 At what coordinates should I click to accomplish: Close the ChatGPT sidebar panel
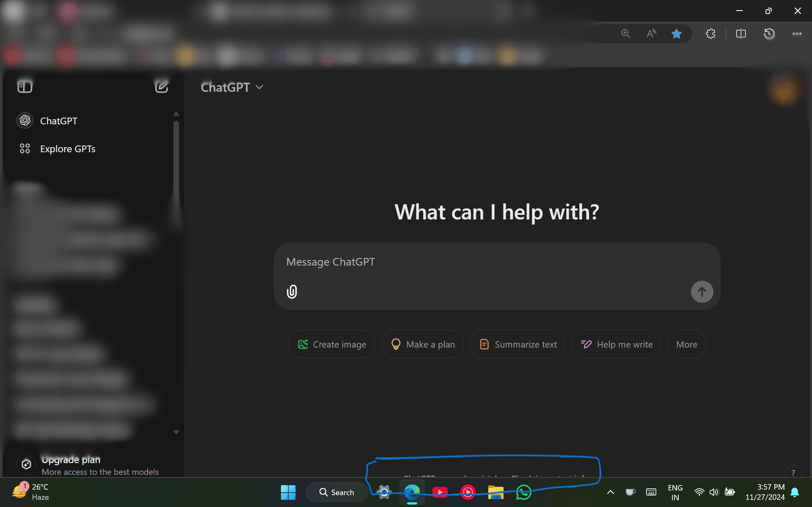point(25,87)
